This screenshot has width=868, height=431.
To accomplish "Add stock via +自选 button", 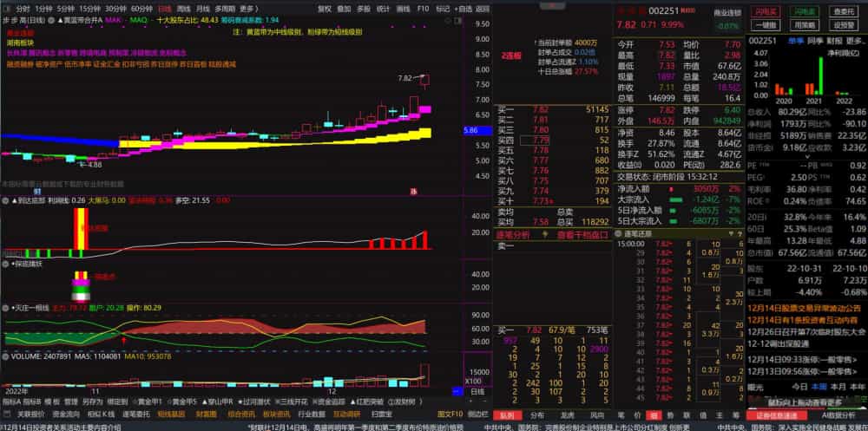I will [464, 9].
